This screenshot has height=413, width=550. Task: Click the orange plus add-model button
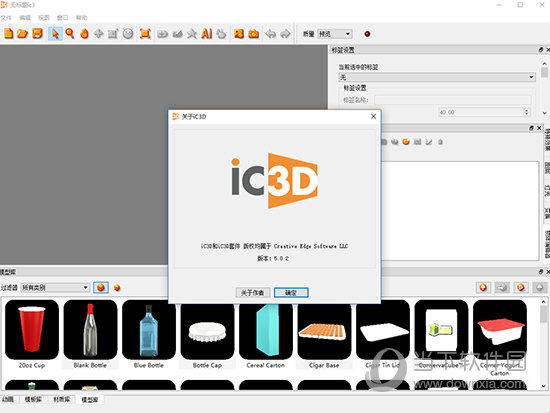(x=483, y=288)
